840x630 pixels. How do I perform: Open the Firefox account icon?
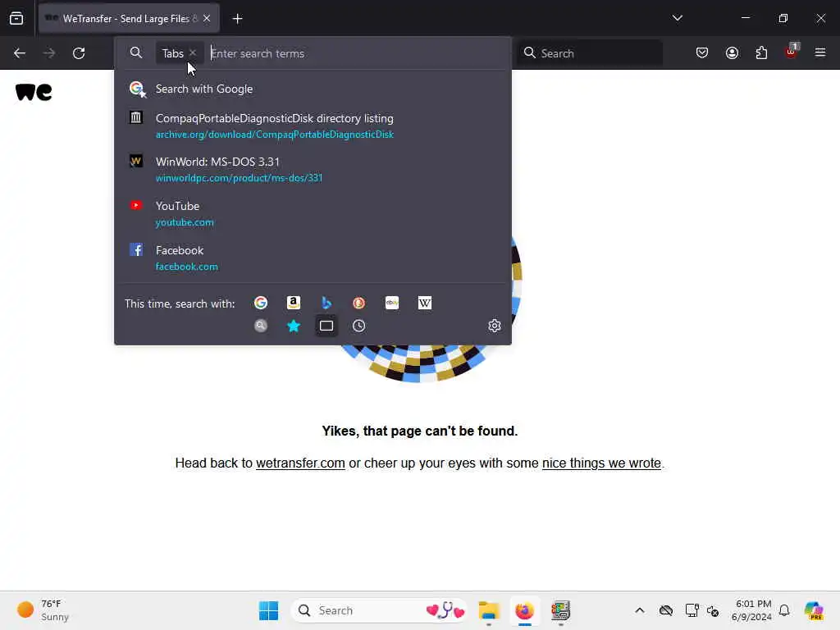coord(732,52)
